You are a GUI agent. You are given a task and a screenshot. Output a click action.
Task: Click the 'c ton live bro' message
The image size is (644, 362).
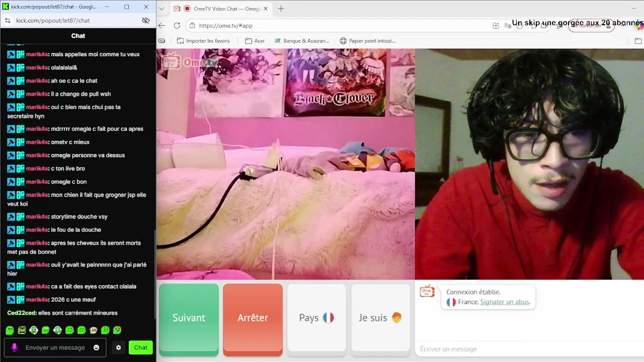click(x=68, y=168)
